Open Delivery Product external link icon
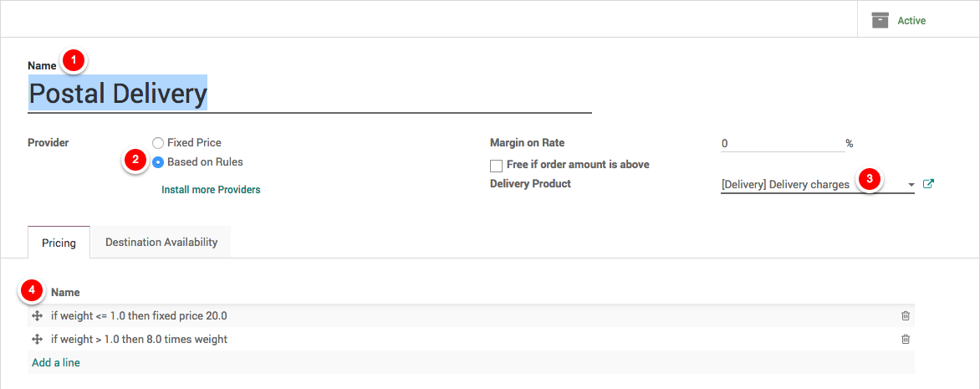This screenshot has height=389, width=980. (927, 184)
